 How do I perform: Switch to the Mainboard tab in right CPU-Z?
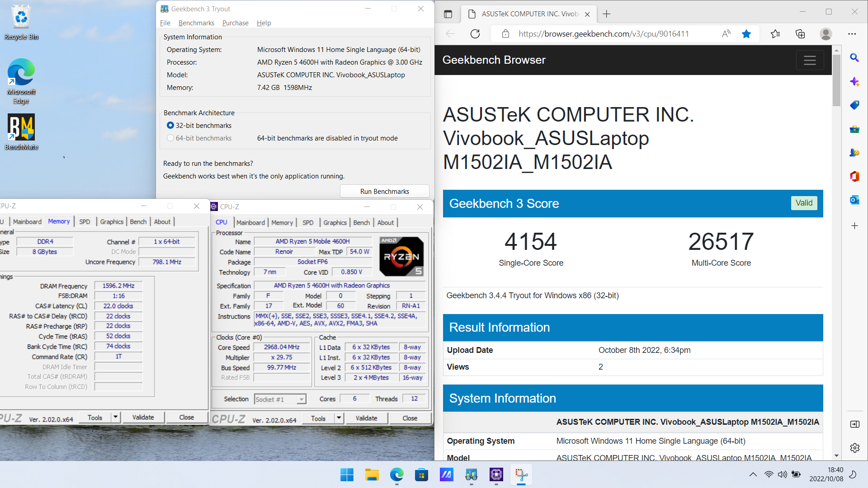click(250, 222)
